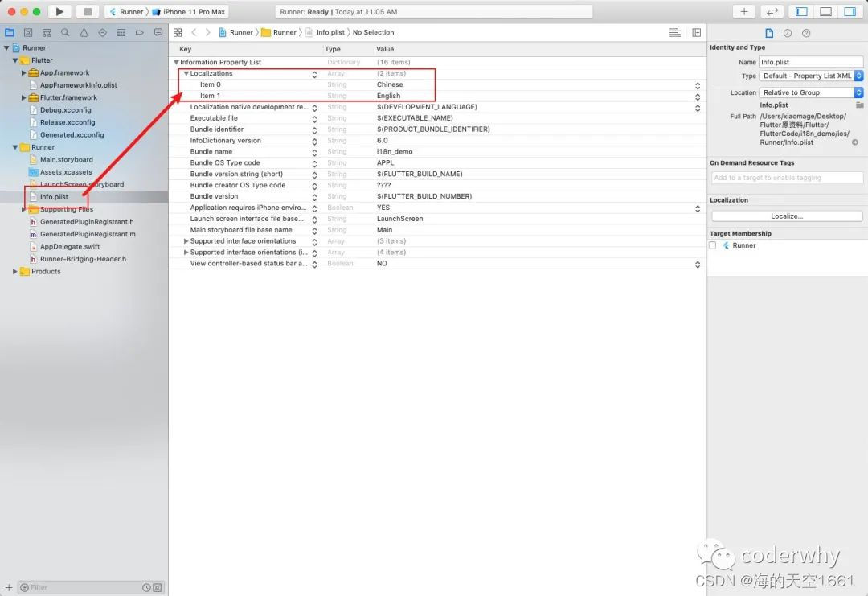Open the Debug navigator

pyautogui.click(x=121, y=33)
